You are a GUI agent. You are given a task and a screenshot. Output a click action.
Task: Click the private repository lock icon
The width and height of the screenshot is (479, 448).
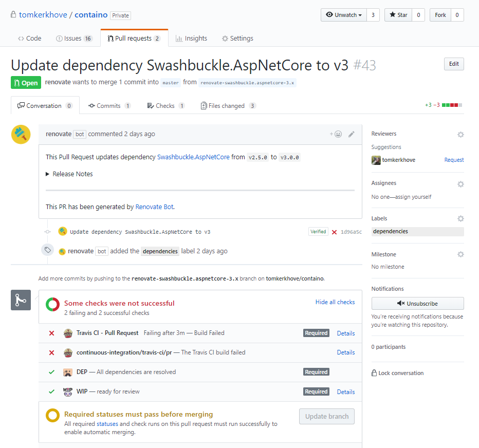pos(13,14)
